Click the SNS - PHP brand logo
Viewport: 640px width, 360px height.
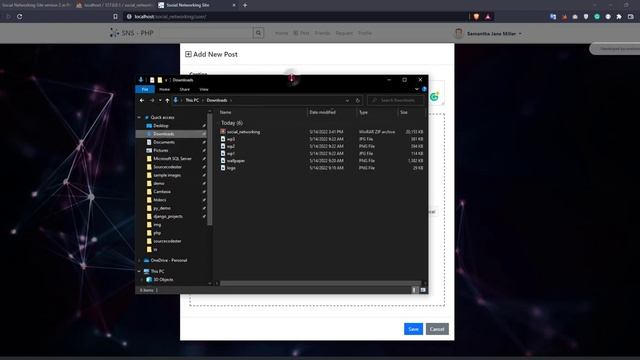(x=131, y=33)
